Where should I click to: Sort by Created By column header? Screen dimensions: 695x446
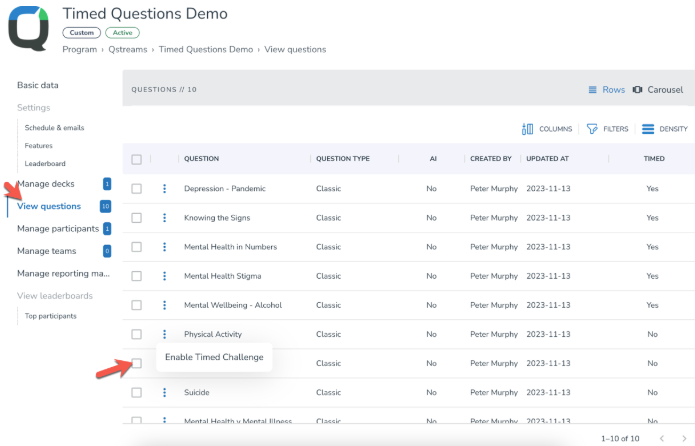point(491,159)
